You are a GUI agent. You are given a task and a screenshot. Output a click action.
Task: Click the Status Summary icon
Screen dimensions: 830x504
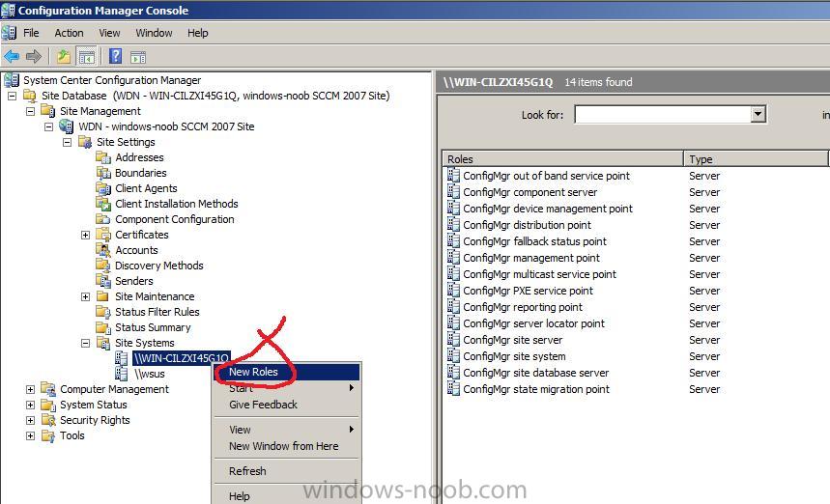[103, 327]
